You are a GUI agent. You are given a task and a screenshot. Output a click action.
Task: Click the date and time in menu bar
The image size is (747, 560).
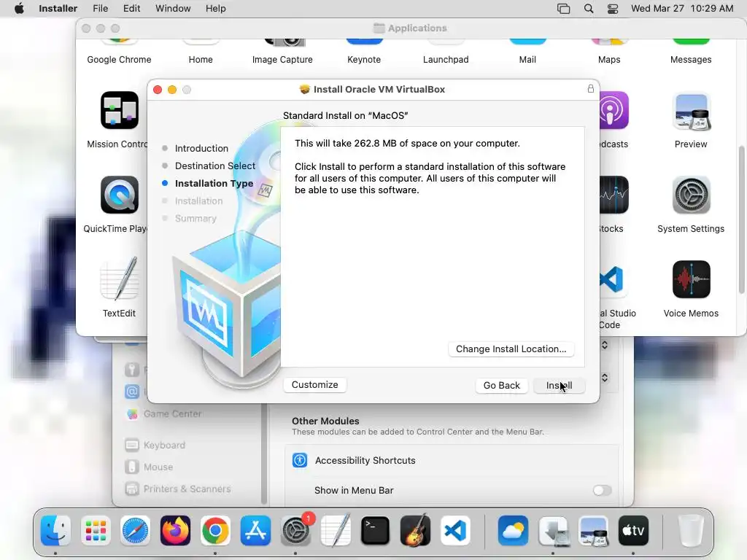tap(682, 9)
